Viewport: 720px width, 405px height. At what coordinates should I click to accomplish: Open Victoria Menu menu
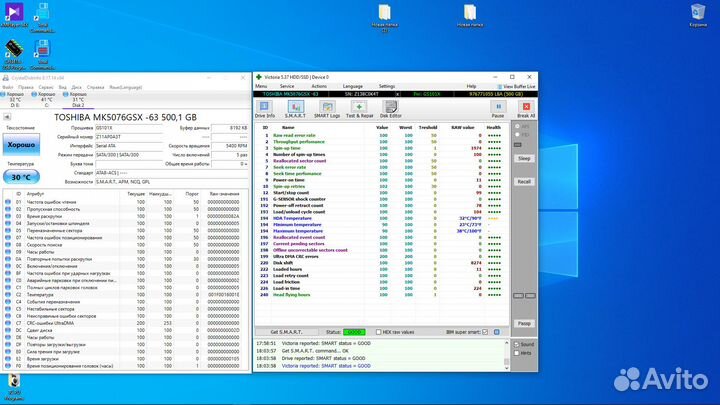(x=261, y=86)
